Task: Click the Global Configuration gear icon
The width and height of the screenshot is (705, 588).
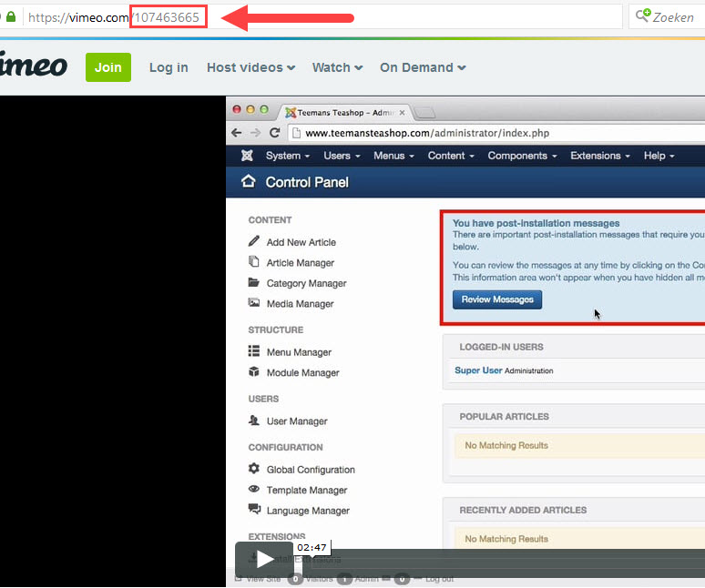Action: tap(254, 469)
